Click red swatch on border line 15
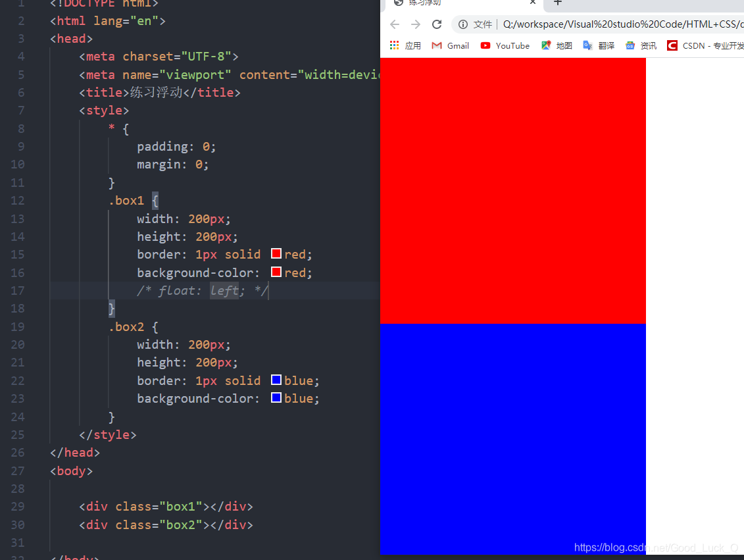The width and height of the screenshot is (744, 560). click(x=276, y=253)
